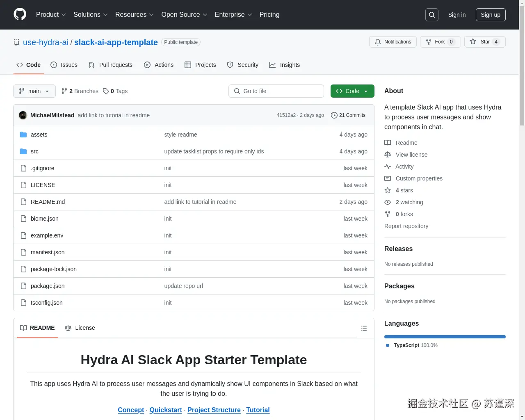Click the Notifications bell icon
This screenshot has height=420, width=525.
[x=378, y=41]
